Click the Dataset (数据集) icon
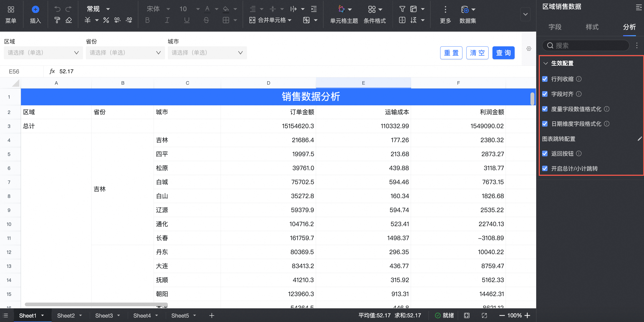 [x=465, y=10]
